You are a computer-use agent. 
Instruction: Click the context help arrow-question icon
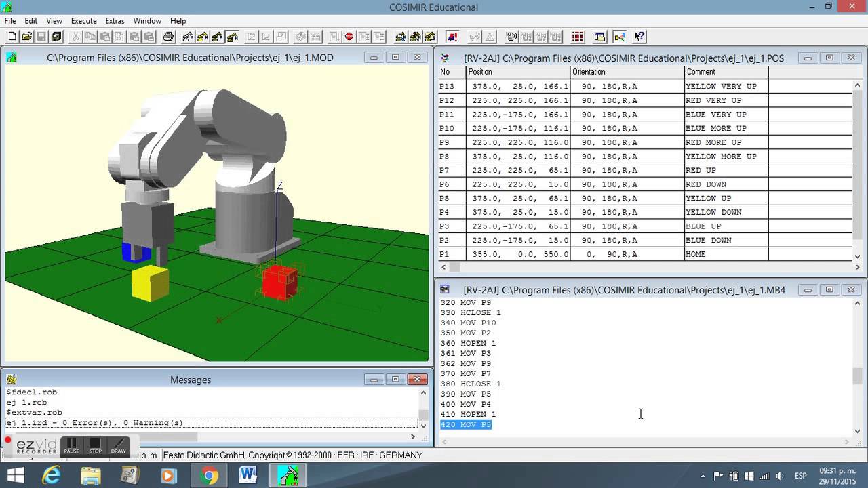(639, 37)
